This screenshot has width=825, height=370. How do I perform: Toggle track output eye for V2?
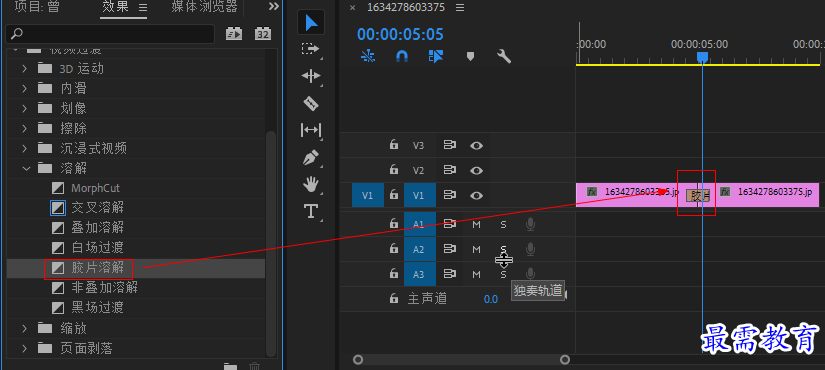pyautogui.click(x=476, y=170)
